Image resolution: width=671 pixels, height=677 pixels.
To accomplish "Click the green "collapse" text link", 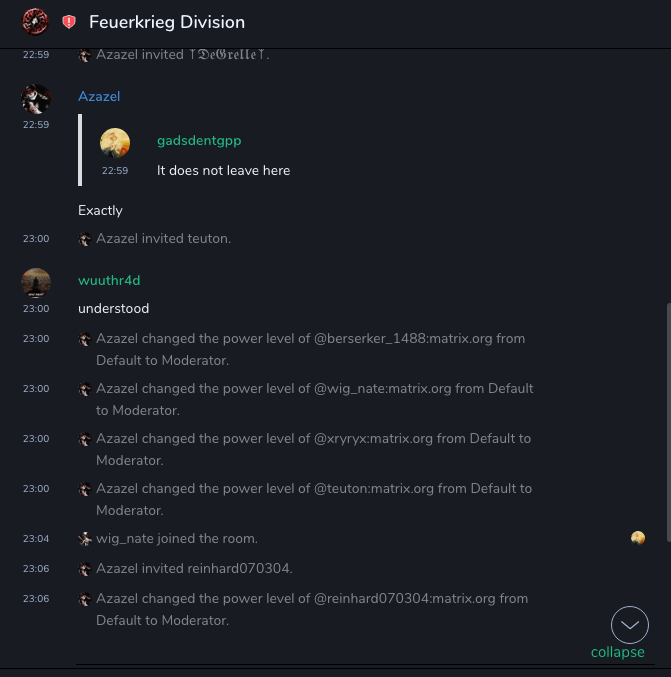I will pos(617,652).
